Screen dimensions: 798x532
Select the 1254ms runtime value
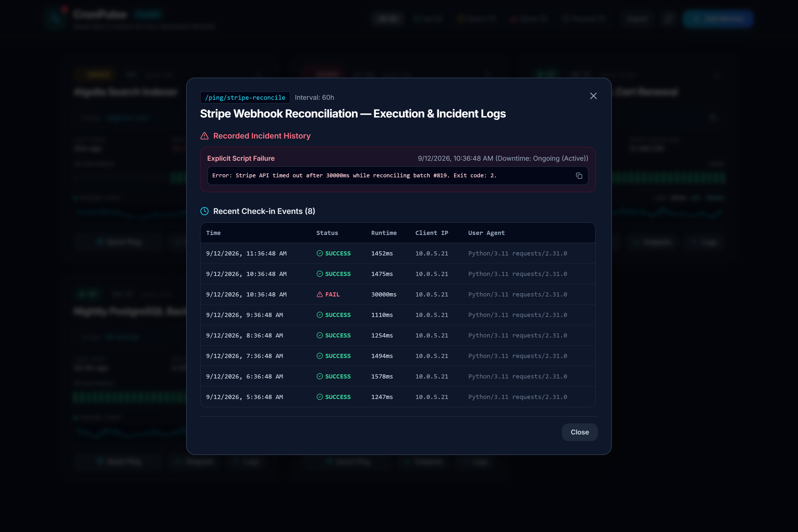(x=382, y=335)
